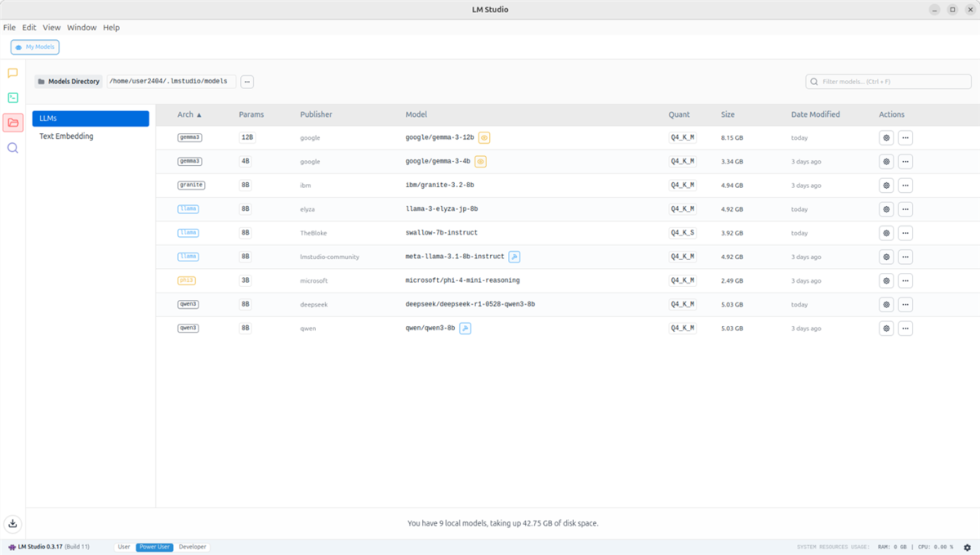Viewport: 980px width, 555px height.
Task: Select the LLMs category
Action: click(x=91, y=119)
